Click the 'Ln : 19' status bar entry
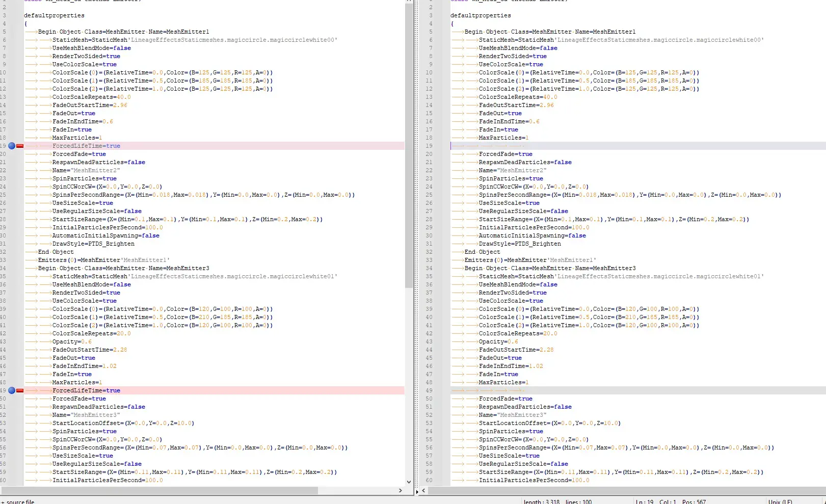 [x=644, y=502]
